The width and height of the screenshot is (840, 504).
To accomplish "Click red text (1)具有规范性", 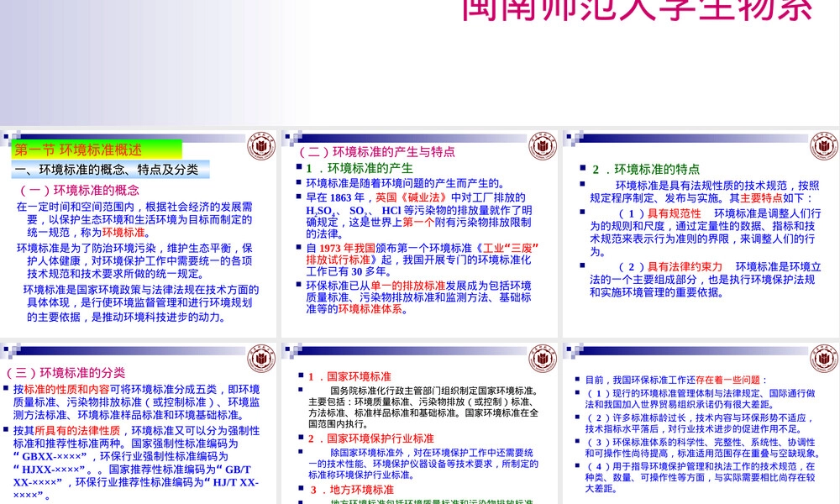I will (x=659, y=213).
